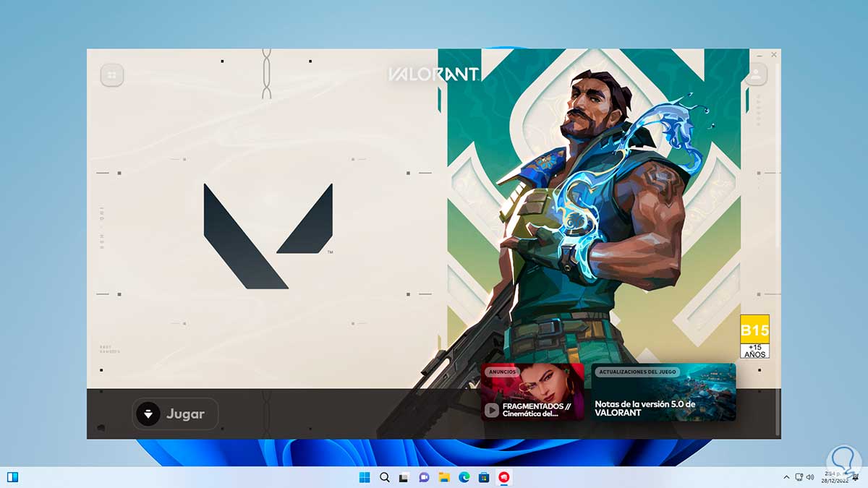Open Windows Start menu
Screen dimensions: 868x488
tap(365, 477)
